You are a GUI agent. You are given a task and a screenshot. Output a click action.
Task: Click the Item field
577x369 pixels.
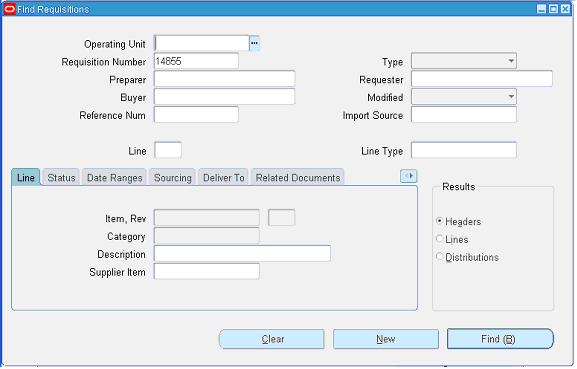(207, 218)
